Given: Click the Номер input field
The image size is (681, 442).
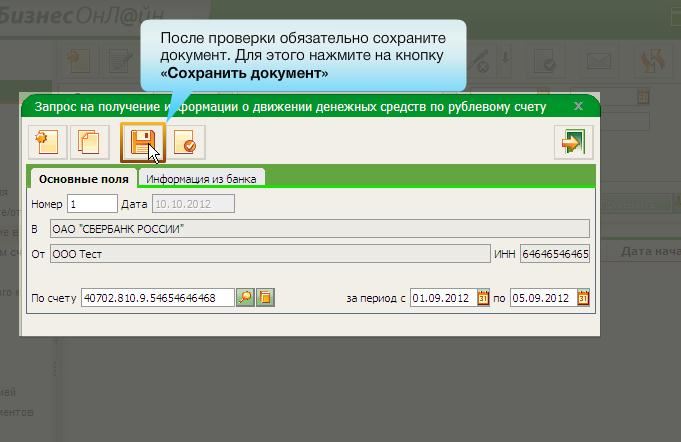Looking at the screenshot, I should coord(92,204).
